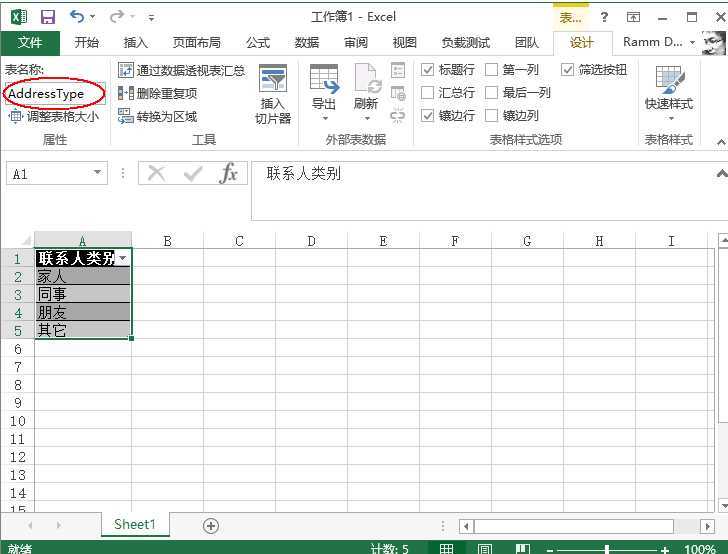The width and height of the screenshot is (728, 554).
Task: Click the Sheet1 sheet tab
Action: [135, 524]
